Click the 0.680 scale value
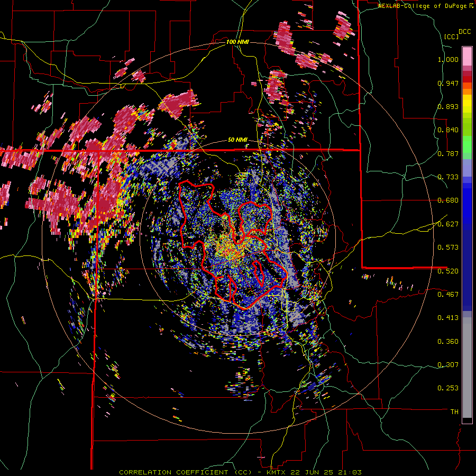Image resolution: width=476 pixels, height=476 pixels. (448, 200)
